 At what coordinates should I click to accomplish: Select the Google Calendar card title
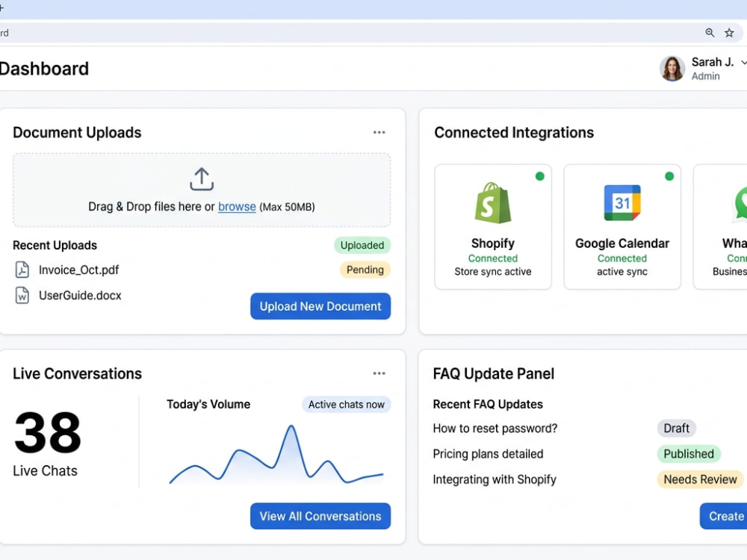point(622,243)
